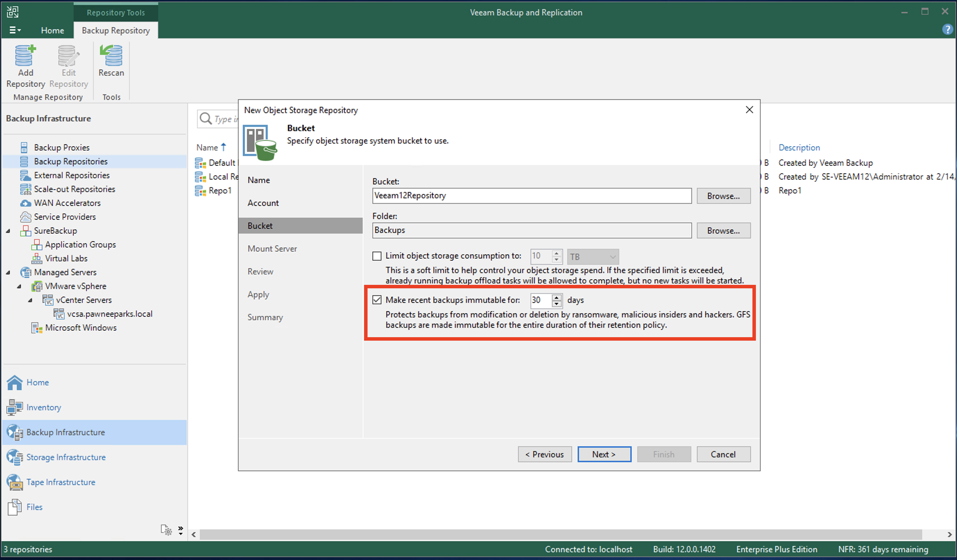The height and width of the screenshot is (560, 957).
Task: Select the Bucket wizard step
Action: click(x=300, y=226)
